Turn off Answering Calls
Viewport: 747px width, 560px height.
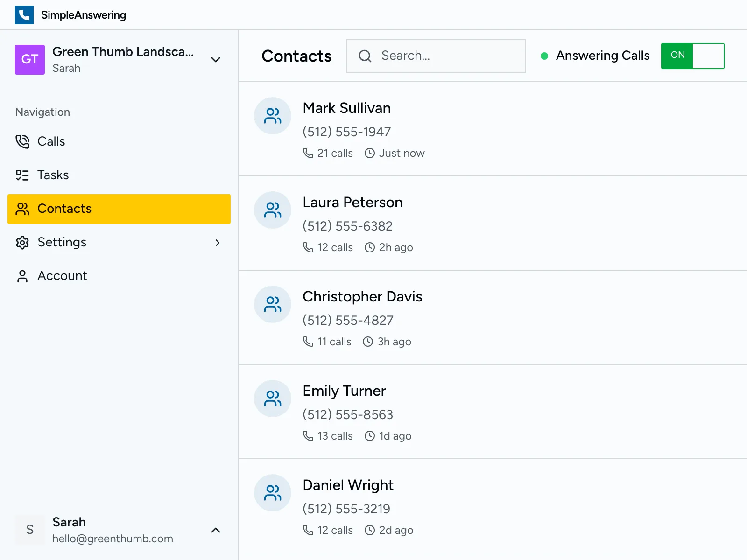tap(692, 56)
